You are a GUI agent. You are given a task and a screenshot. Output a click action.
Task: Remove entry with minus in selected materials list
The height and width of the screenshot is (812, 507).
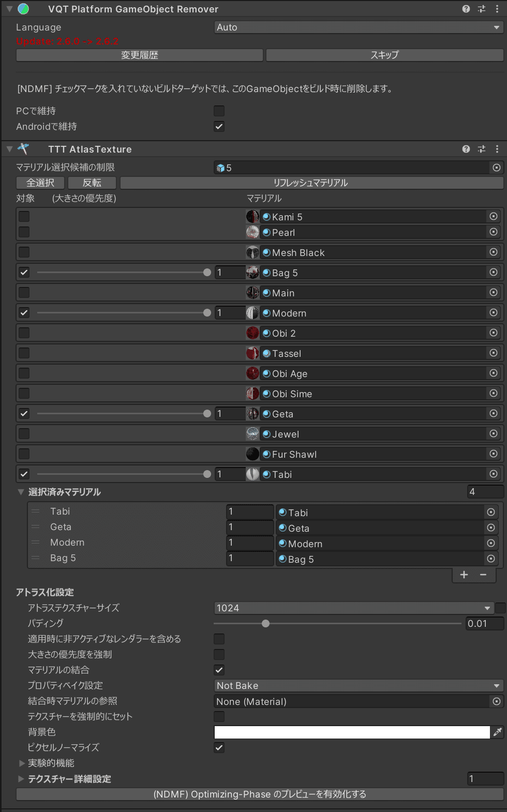click(x=483, y=575)
